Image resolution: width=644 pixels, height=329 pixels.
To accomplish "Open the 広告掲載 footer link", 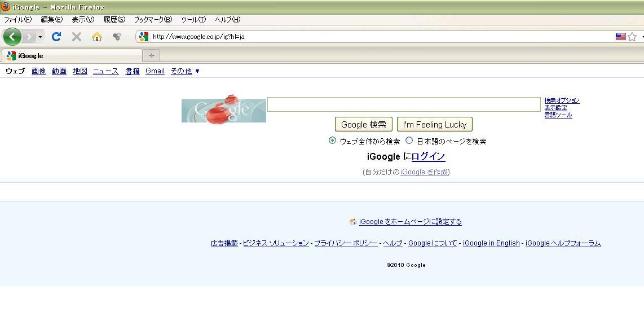I will (224, 243).
